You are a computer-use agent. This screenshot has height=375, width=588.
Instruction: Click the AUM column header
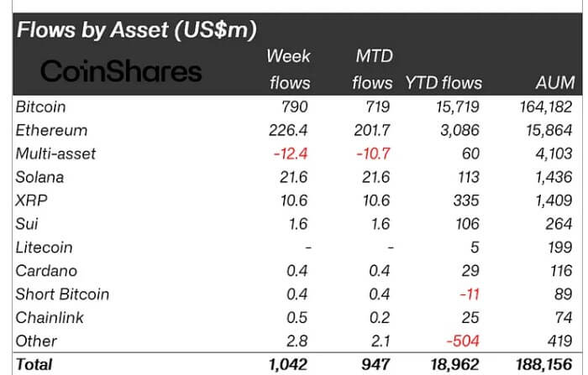click(x=554, y=83)
